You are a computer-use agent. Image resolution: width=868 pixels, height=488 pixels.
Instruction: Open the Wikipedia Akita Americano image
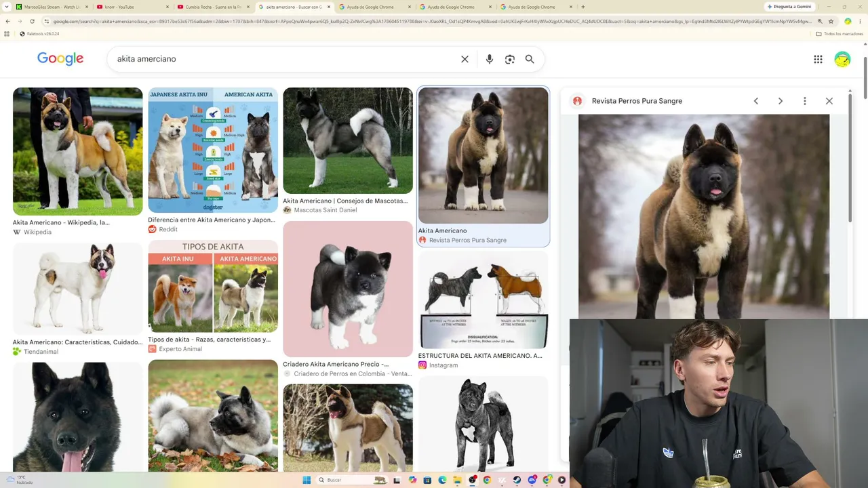coord(78,151)
